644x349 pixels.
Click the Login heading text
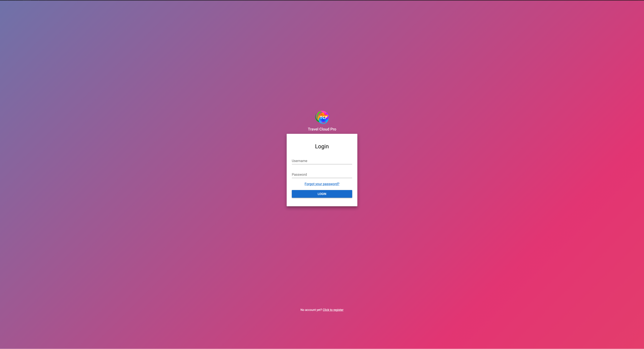[x=322, y=146]
